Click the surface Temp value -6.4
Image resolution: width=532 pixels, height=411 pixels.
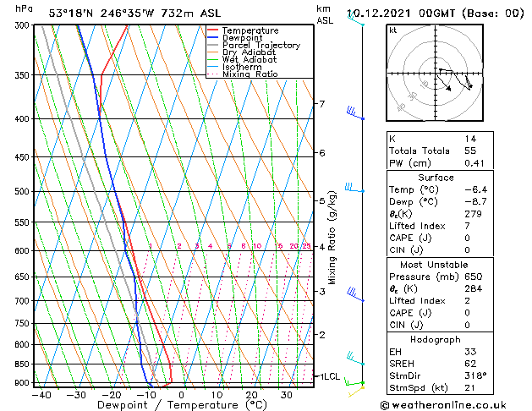(x=475, y=189)
